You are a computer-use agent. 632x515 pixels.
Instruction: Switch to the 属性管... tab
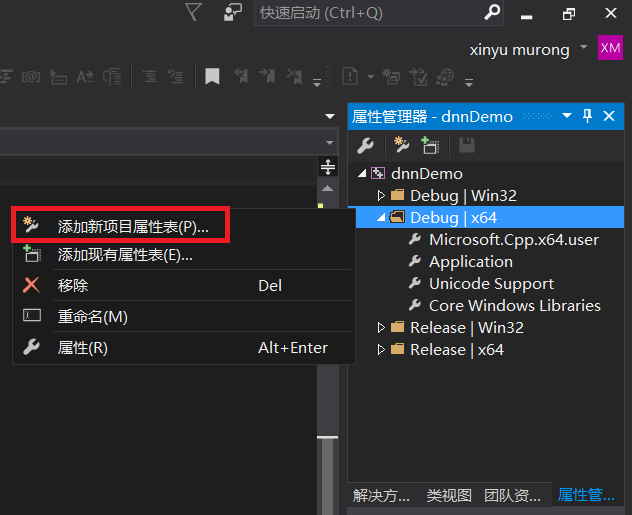tap(586, 494)
